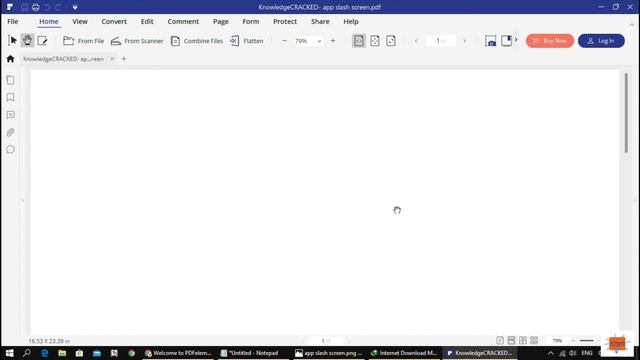
Task: Create PDF From File
Action: pos(84,41)
